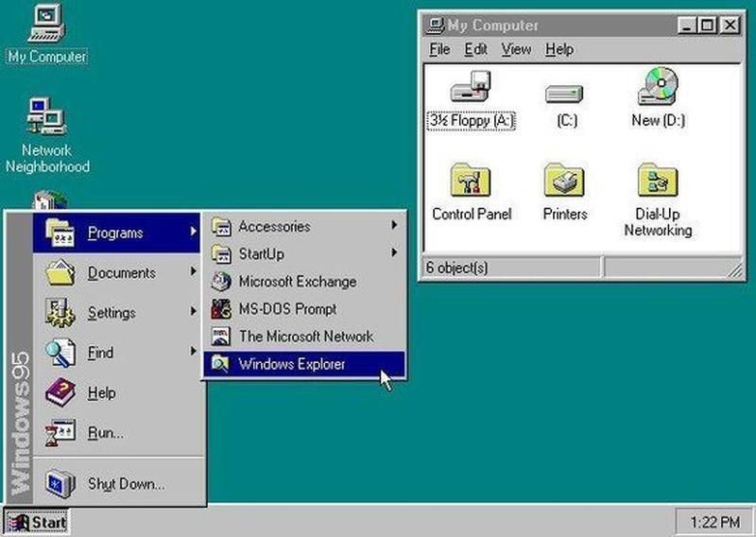The image size is (756, 537).
Task: Select the Network Neighborhood desktop icon
Action: pyautogui.click(x=46, y=118)
